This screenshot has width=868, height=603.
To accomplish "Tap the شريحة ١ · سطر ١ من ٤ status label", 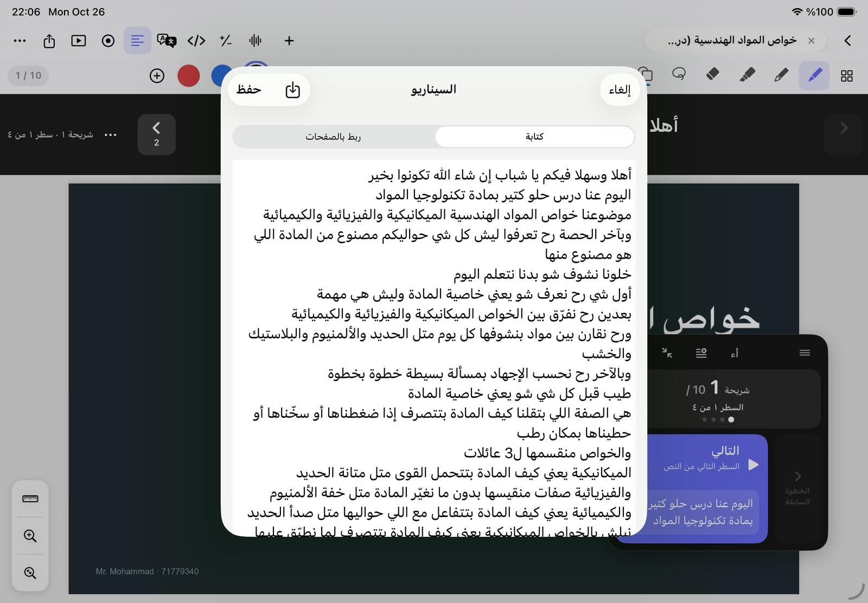I will click(50, 134).
